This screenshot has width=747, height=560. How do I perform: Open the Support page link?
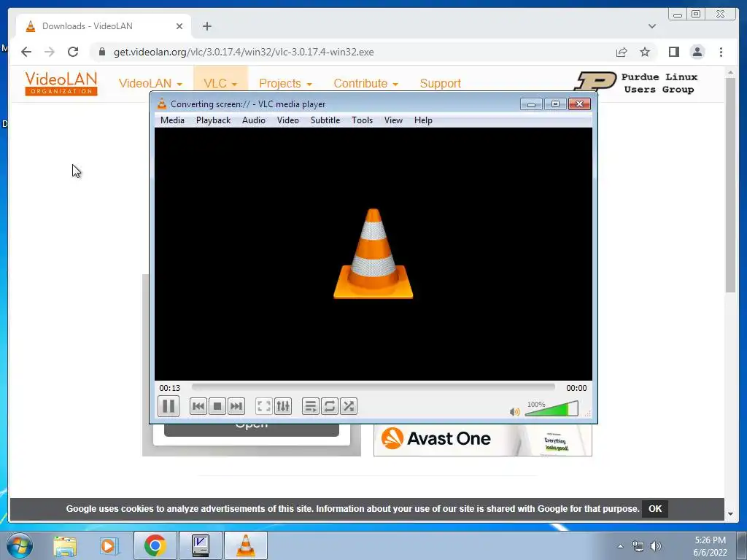pyautogui.click(x=440, y=83)
